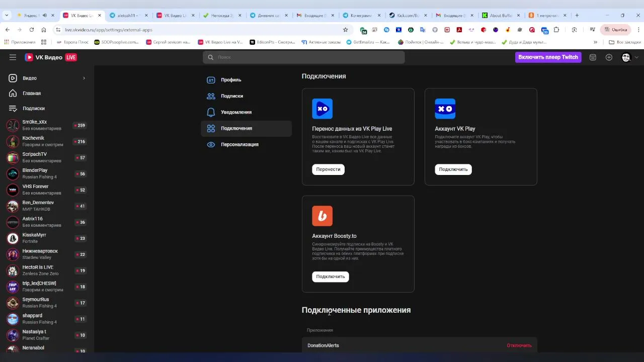Click the browser back arrow

pyautogui.click(x=8, y=30)
